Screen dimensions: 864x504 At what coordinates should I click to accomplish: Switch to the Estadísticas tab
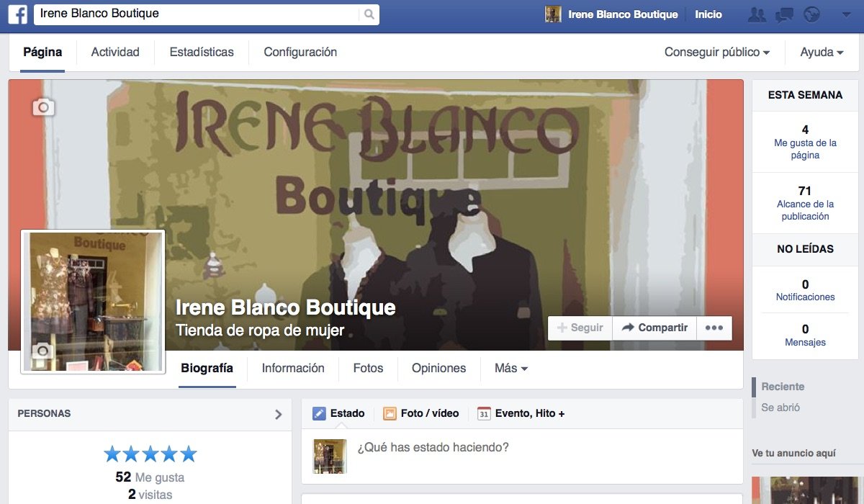point(202,52)
